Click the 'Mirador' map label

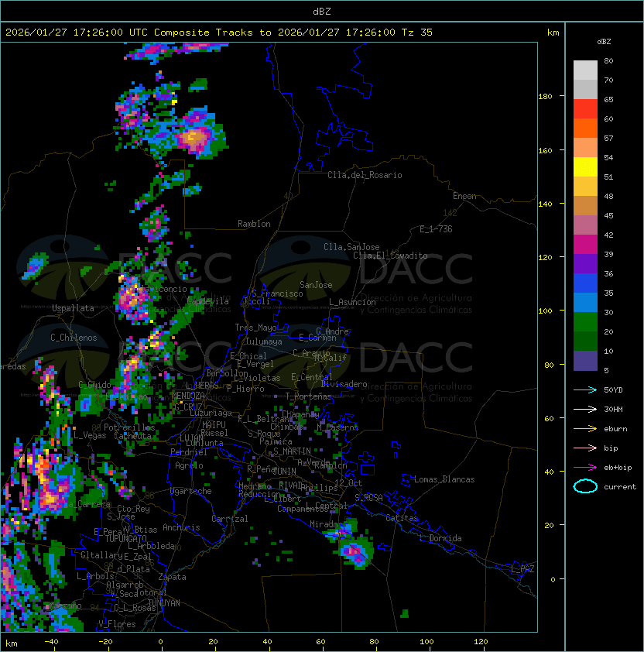click(x=326, y=524)
